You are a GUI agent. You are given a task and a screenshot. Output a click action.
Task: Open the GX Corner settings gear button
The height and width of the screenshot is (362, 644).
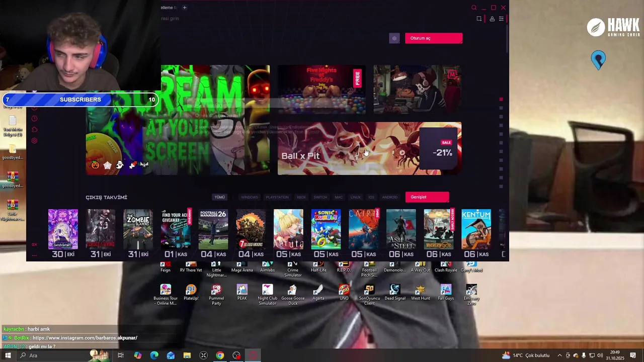[394, 38]
